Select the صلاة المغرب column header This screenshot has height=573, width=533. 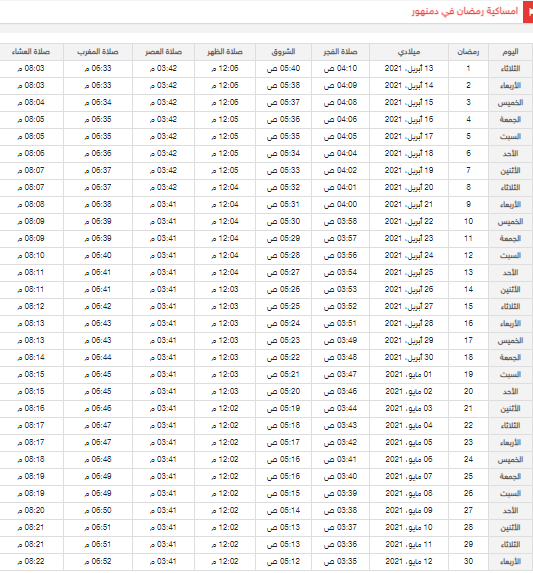[x=98, y=52]
